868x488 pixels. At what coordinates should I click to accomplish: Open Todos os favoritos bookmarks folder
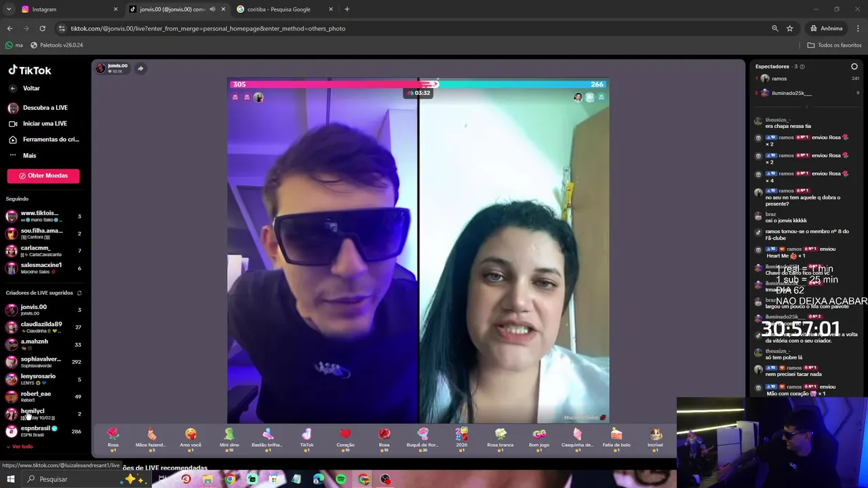pyautogui.click(x=835, y=45)
